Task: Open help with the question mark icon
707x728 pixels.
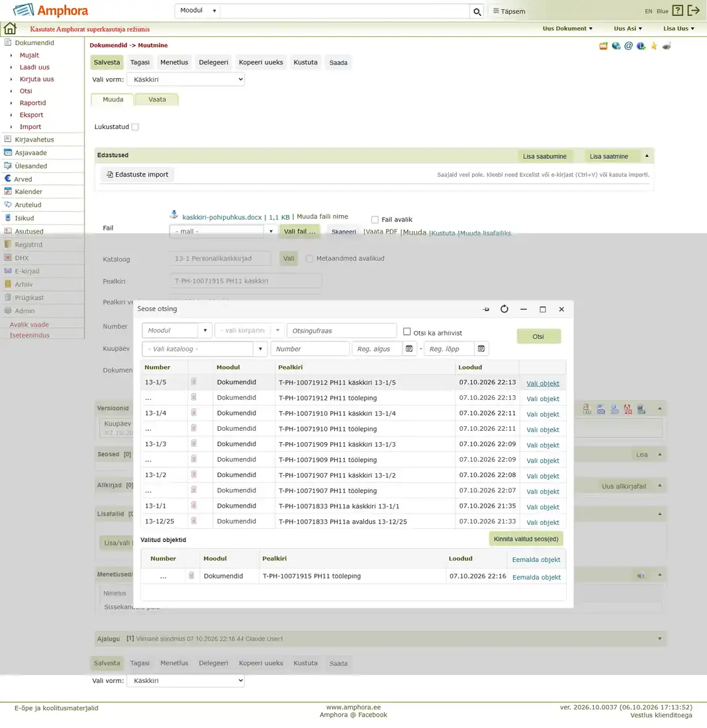Action: pos(678,11)
